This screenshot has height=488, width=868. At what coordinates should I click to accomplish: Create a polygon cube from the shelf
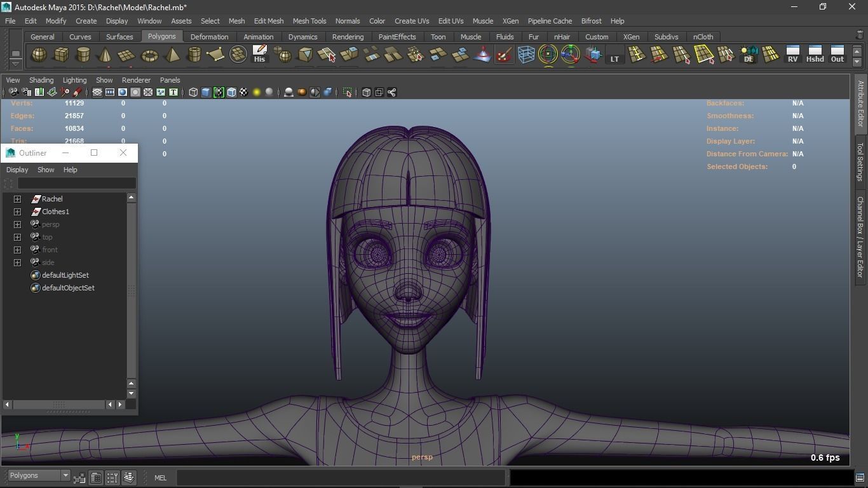(x=61, y=55)
